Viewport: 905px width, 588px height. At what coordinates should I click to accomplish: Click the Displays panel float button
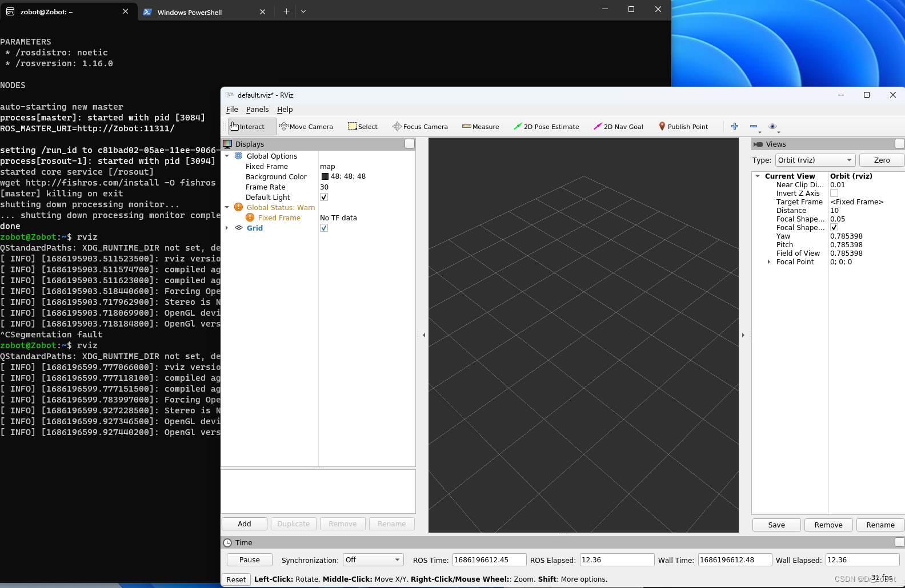(x=410, y=144)
